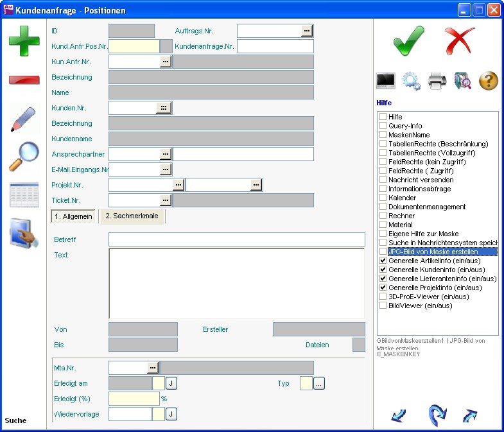Viewport: 504px width, 432px height.
Task: Check the Dokumentenmanagement option
Action: (x=383, y=207)
